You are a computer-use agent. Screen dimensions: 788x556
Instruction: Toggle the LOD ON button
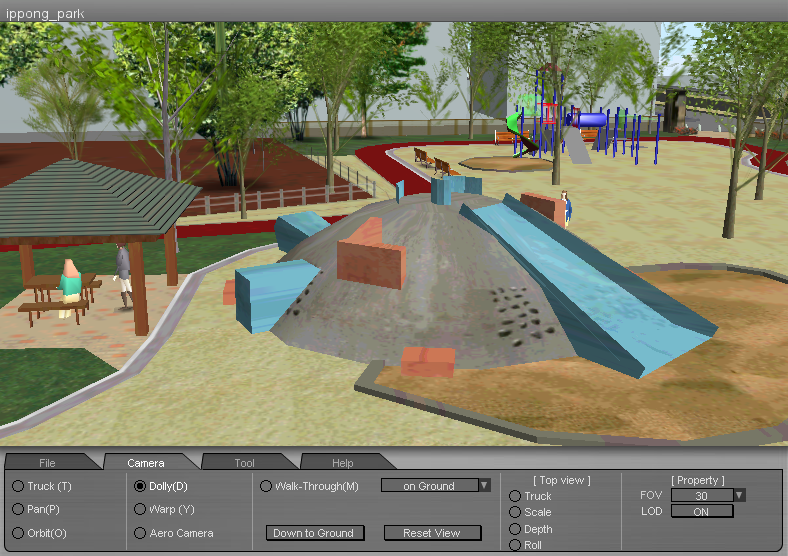pyautogui.click(x=702, y=511)
